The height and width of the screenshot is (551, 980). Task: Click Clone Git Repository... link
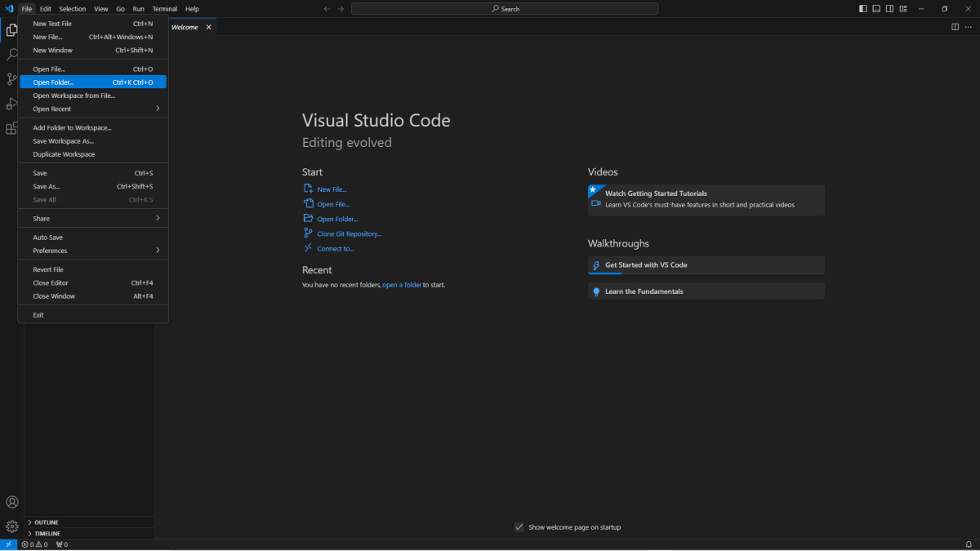click(x=350, y=233)
